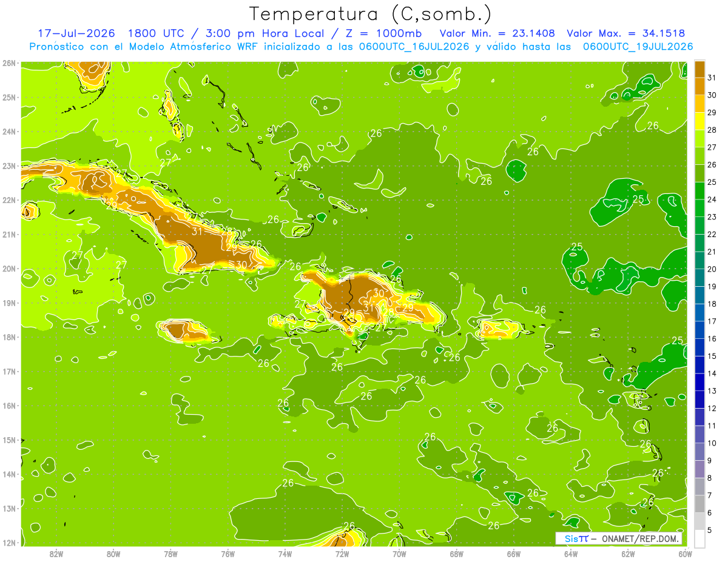
Task: Select the "17-Jul-2026" date text
Action: [76, 33]
